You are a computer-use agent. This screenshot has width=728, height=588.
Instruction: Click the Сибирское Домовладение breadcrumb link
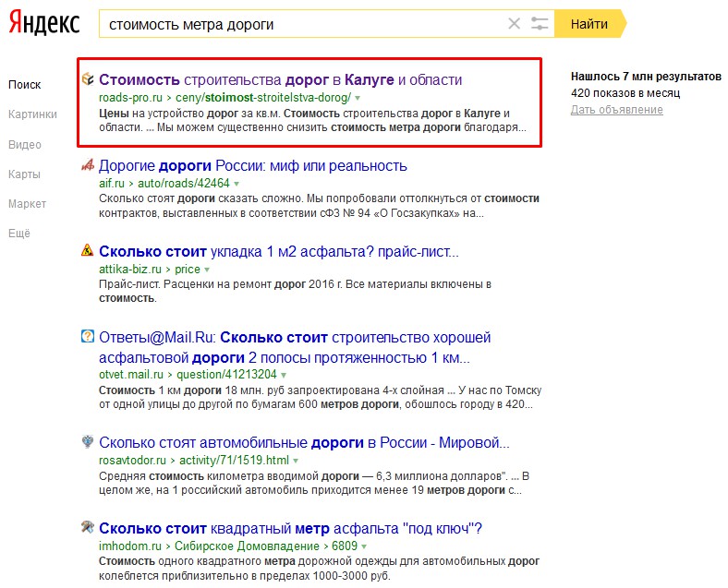pos(247,546)
